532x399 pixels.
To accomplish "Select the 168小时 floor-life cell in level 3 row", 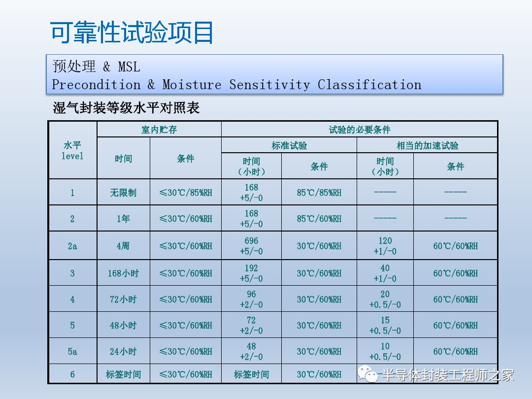I will (x=123, y=273).
